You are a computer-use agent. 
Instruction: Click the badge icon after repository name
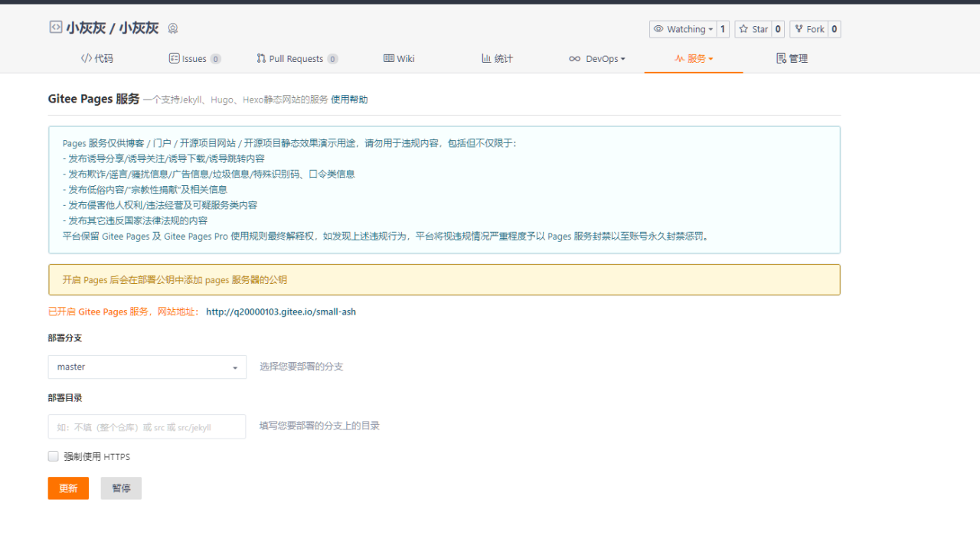(173, 29)
